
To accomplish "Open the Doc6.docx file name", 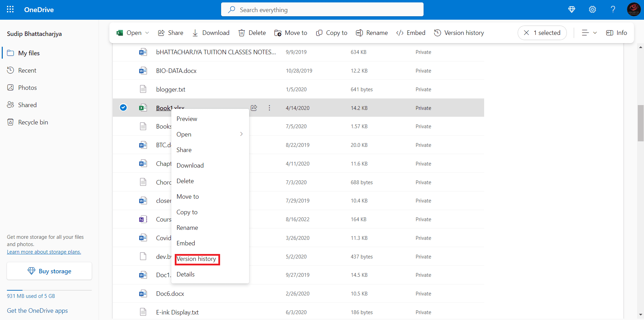I will (x=170, y=294).
